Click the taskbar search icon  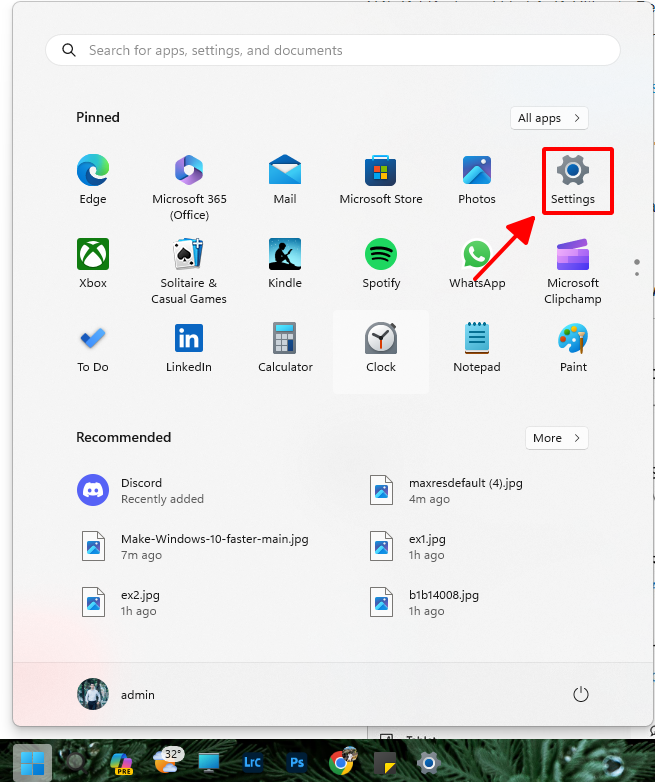tap(75, 762)
